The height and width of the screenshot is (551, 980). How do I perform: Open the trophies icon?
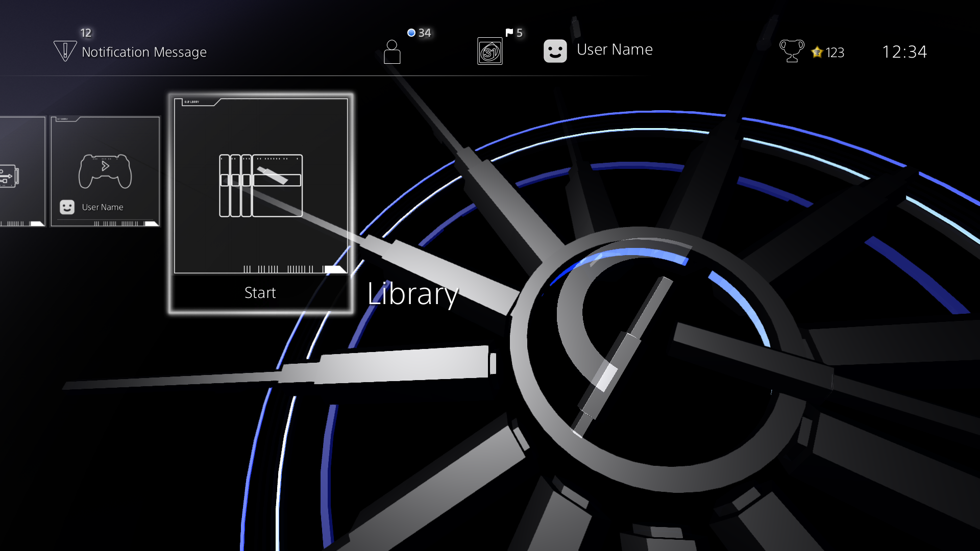tap(791, 51)
